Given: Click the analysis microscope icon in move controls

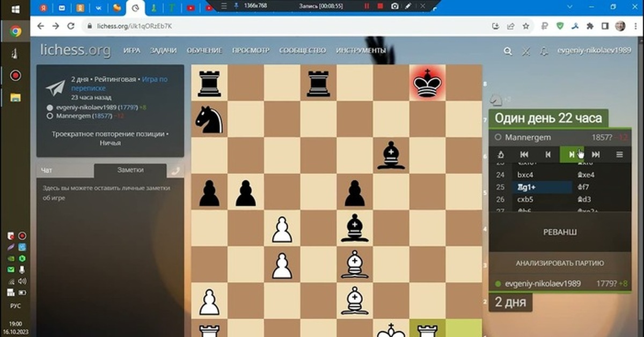Looking at the screenshot, I should (x=500, y=155).
